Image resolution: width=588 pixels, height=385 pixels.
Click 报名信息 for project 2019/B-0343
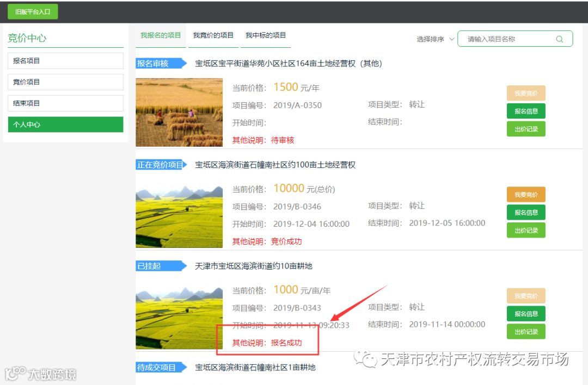(x=526, y=314)
